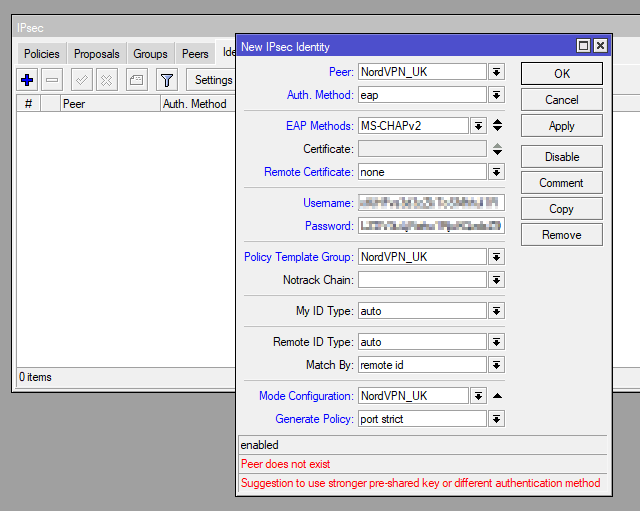
Task: Open the Auth. Method dropdown
Action: click(x=496, y=95)
